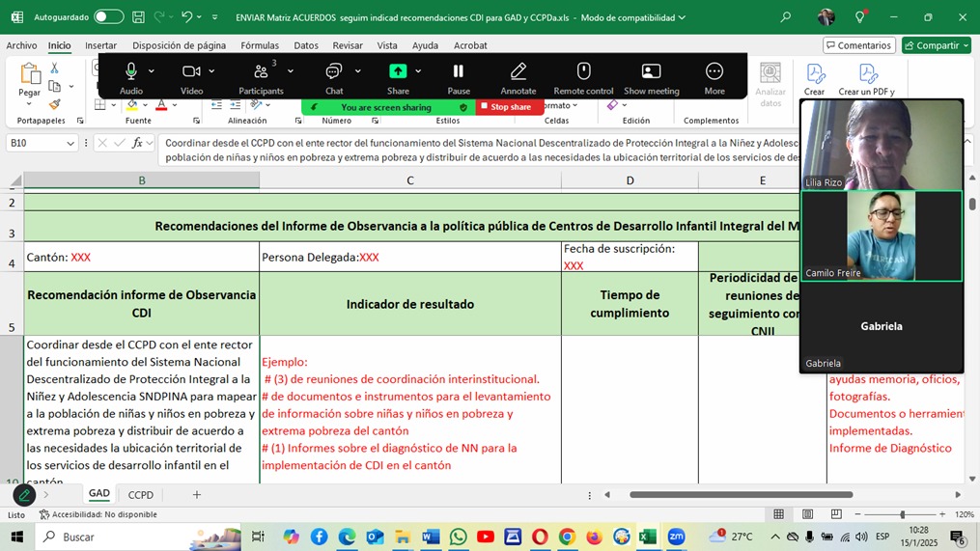The image size is (980, 551).
Task: Click the Cut scissors icon
Action: 54,69
